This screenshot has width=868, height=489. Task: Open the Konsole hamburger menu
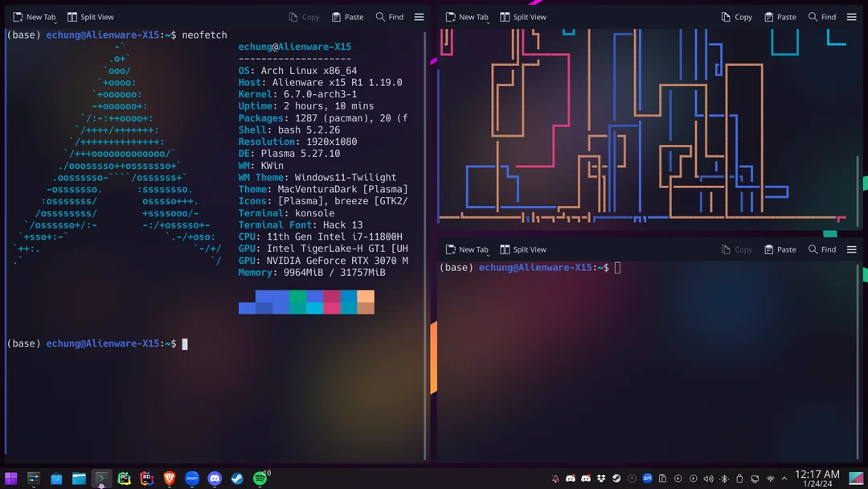tap(419, 16)
